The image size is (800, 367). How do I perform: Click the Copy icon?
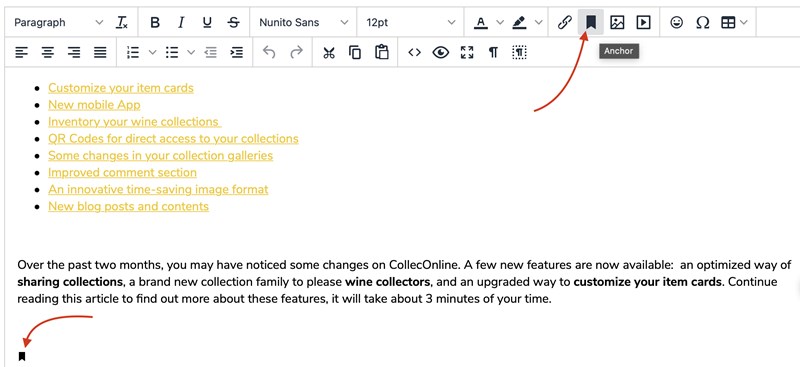tap(355, 52)
